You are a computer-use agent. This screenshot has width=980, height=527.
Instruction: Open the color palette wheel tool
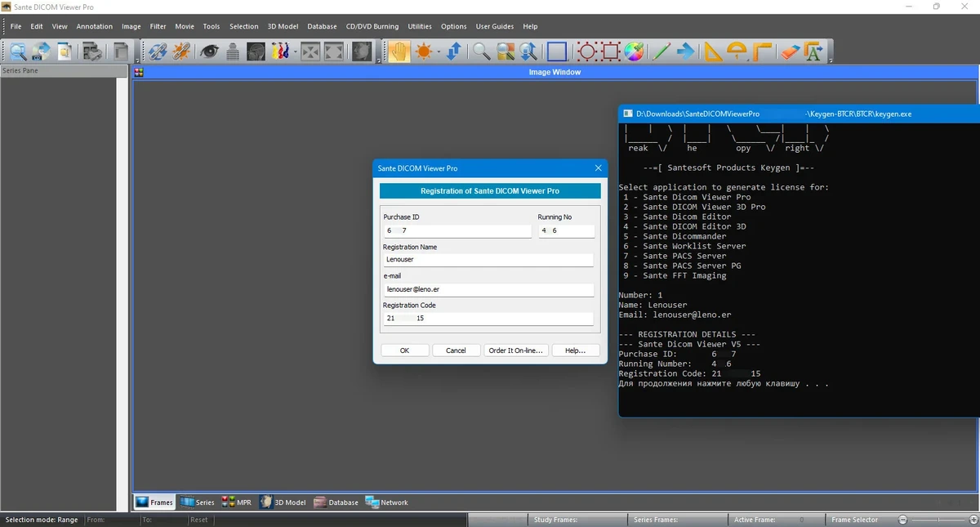[x=635, y=51]
